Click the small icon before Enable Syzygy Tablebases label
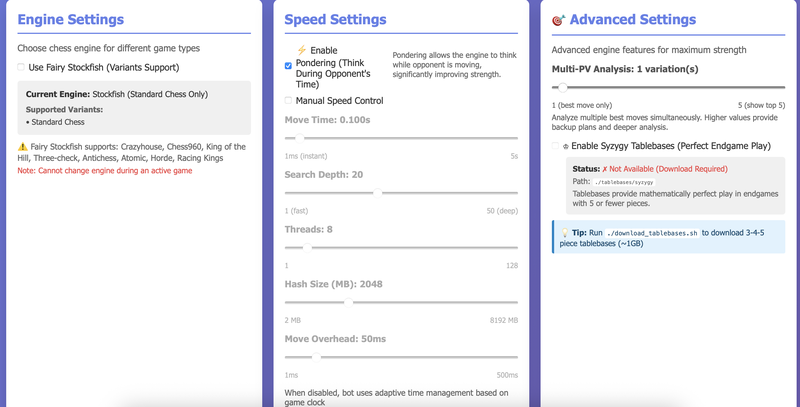This screenshot has height=407, width=800. coord(566,146)
